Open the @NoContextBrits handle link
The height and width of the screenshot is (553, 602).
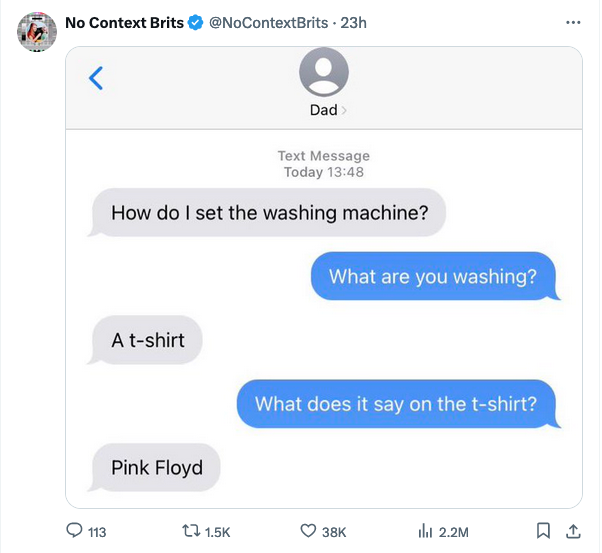267,22
